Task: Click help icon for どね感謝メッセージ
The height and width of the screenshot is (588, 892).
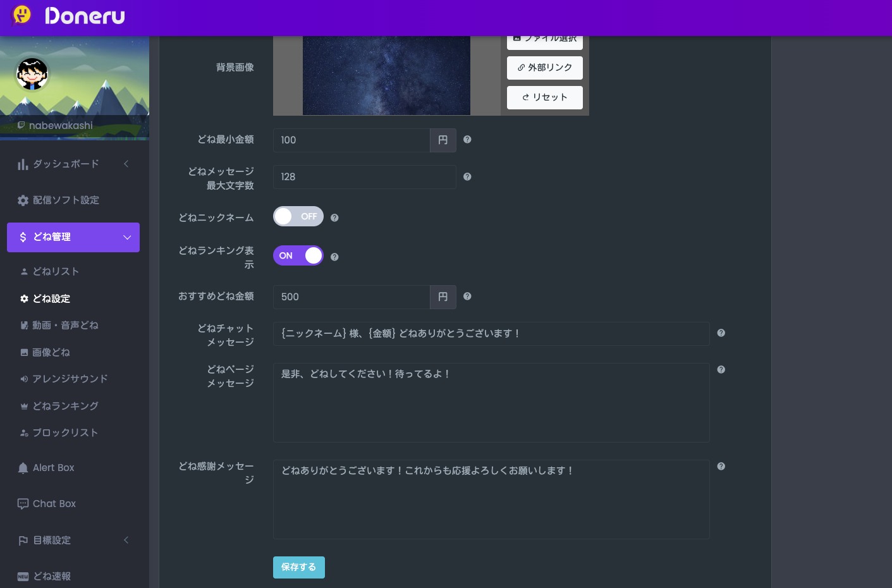Action: [x=721, y=467]
